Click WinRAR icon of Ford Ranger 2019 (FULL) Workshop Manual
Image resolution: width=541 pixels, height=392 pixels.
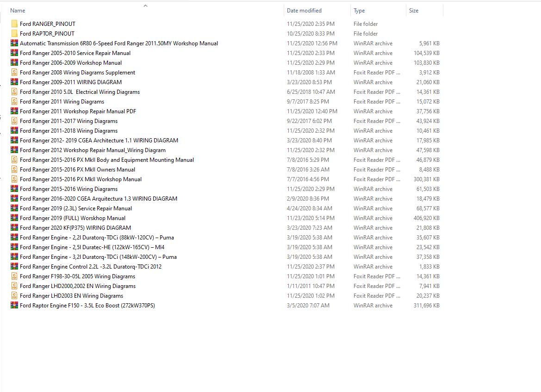14,218
